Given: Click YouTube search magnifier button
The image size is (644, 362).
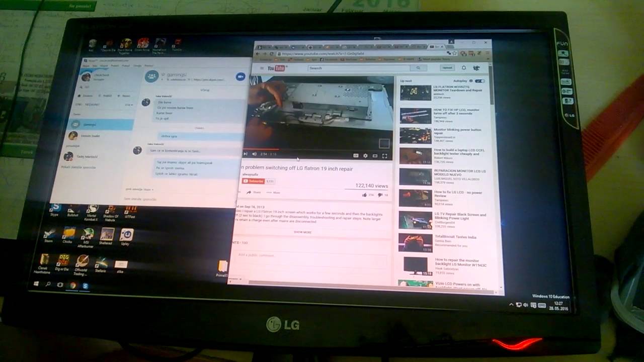Looking at the screenshot, I should (x=418, y=67).
